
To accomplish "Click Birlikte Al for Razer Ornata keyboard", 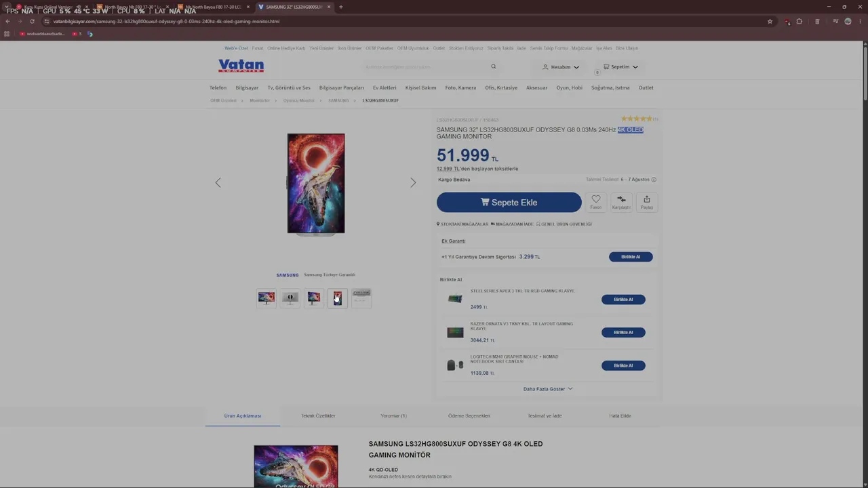I will (x=623, y=332).
